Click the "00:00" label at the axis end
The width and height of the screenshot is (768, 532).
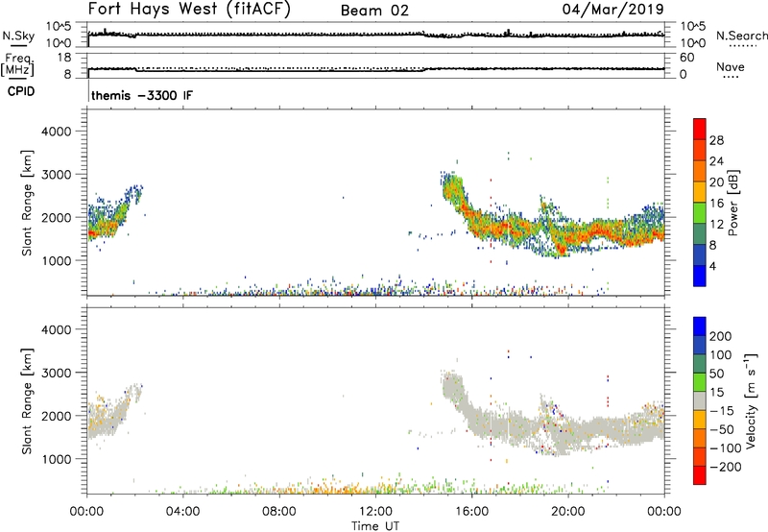point(664,512)
